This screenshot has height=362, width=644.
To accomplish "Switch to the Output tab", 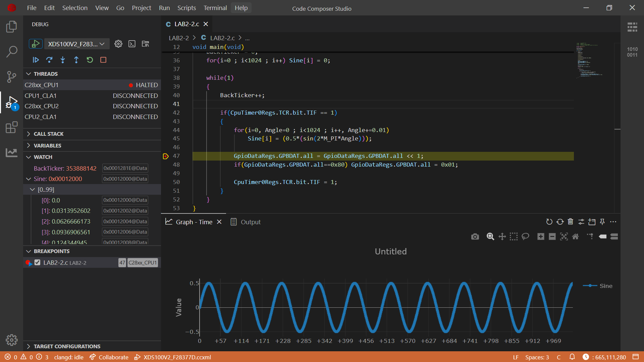I will [x=246, y=222].
